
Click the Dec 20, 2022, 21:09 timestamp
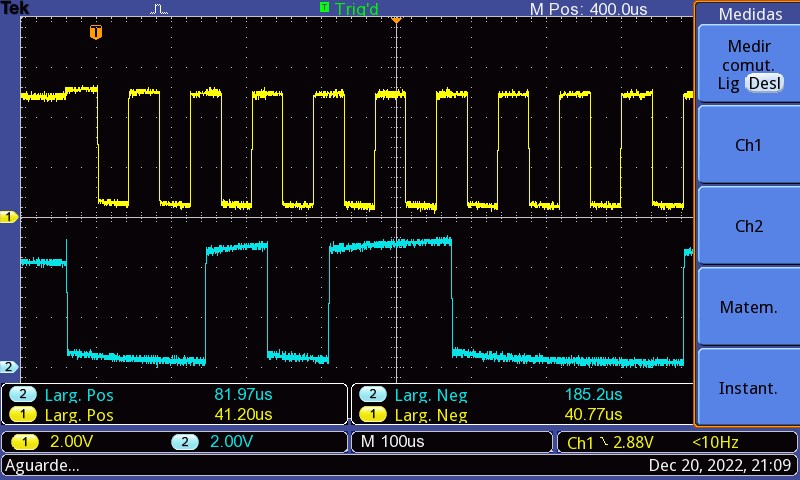pos(720,465)
